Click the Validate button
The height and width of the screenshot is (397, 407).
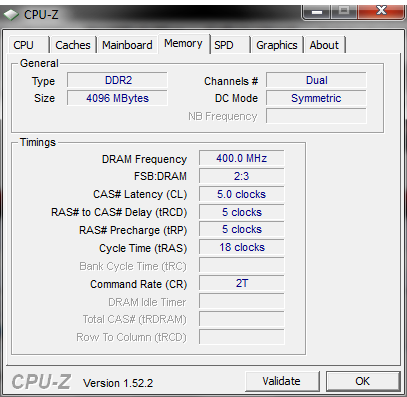coord(282,381)
